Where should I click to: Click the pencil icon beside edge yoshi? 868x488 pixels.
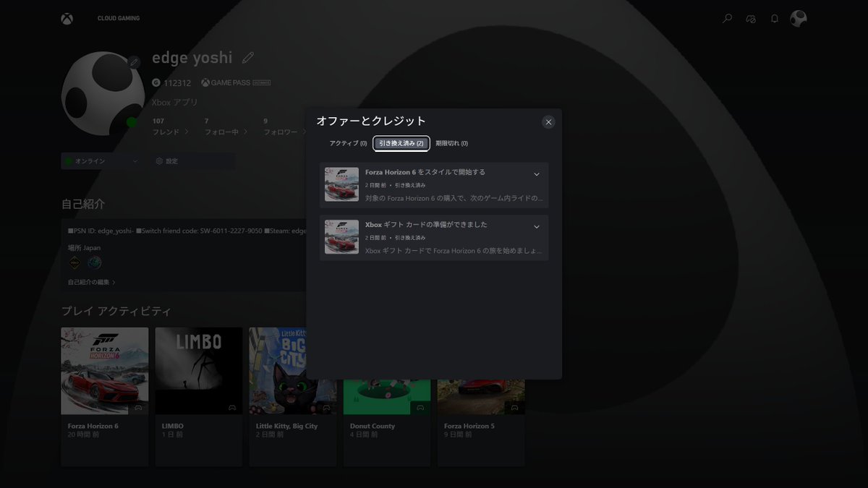tap(248, 57)
